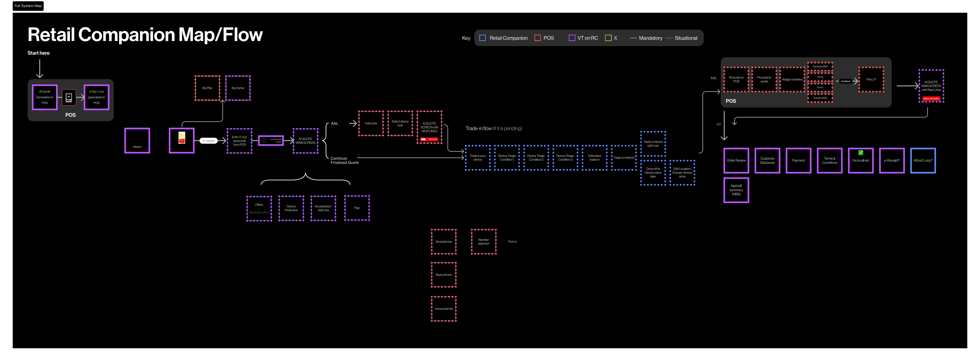Select the Basic phone node
The height and width of the screenshot is (361, 980).
[x=443, y=275]
